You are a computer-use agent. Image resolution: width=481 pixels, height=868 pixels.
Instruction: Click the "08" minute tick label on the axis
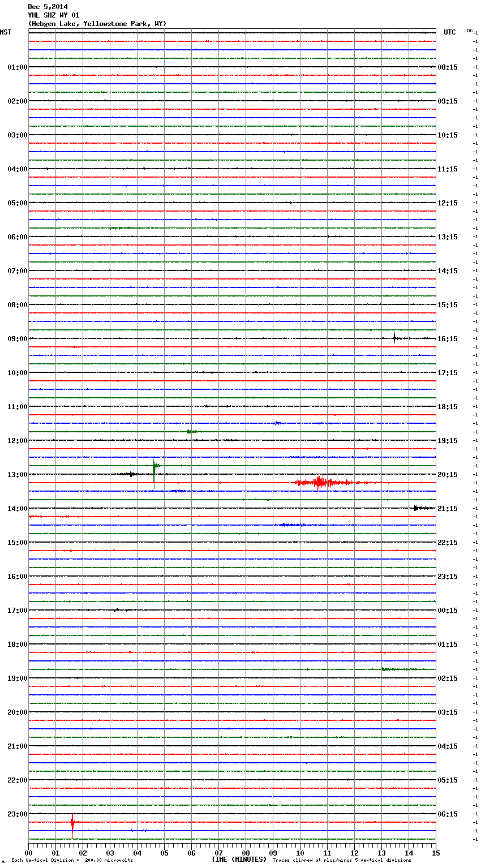pyautogui.click(x=246, y=853)
